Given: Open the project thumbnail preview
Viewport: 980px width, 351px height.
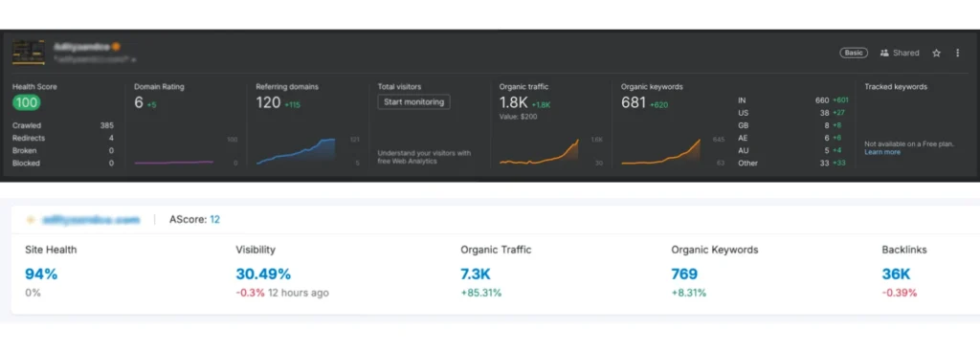Looking at the screenshot, I should pos(29,53).
